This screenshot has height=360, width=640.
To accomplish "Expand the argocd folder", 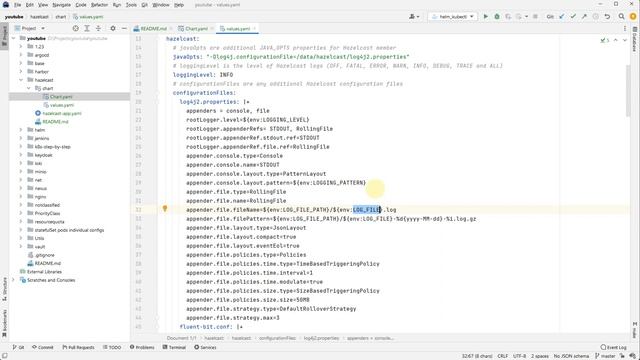I will [21, 55].
